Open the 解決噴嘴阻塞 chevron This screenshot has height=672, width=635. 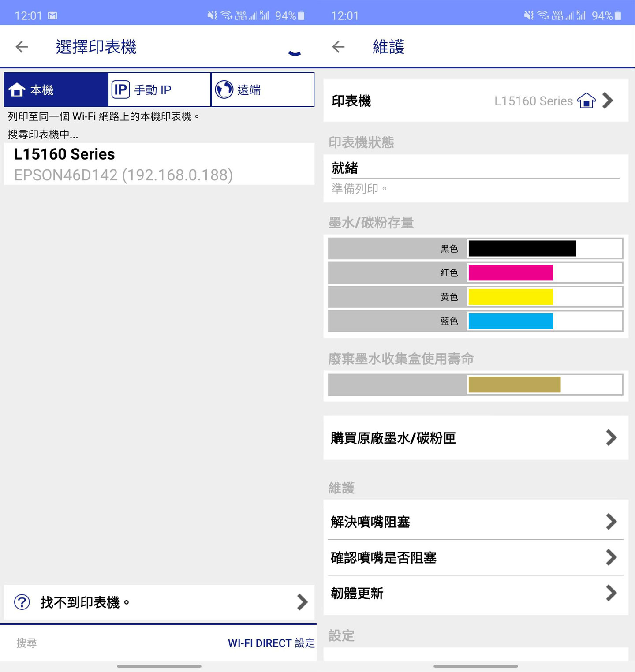pos(611,522)
